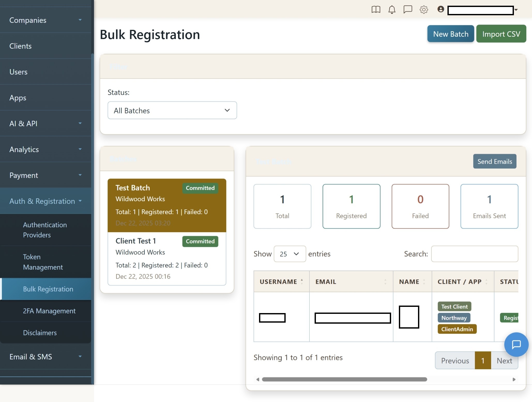
Task: Open the documentation book icon
Action: pyautogui.click(x=376, y=10)
